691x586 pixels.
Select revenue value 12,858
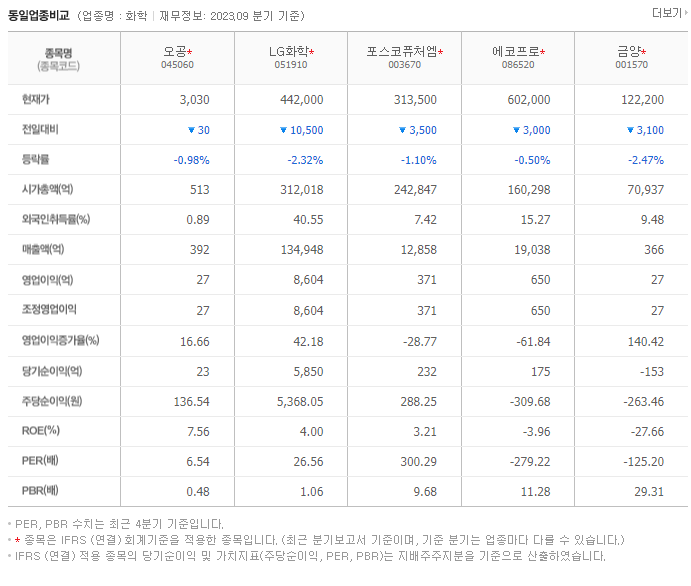point(419,249)
